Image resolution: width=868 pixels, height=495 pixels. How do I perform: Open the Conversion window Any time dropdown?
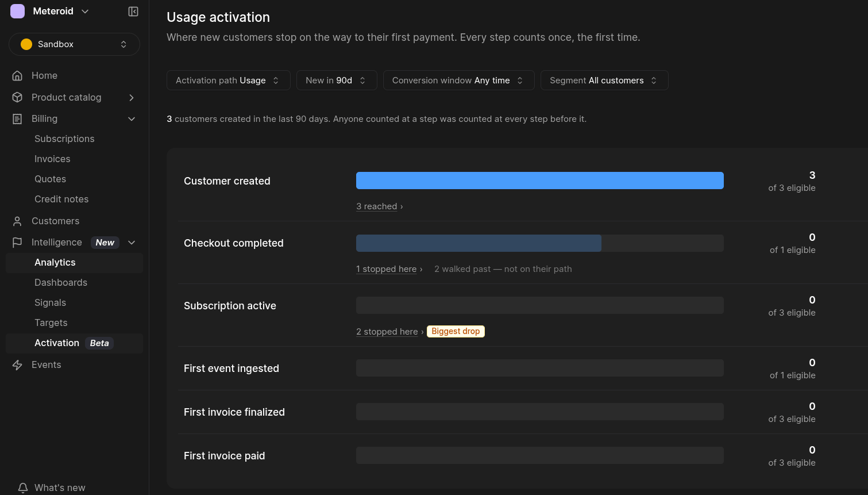click(x=458, y=80)
